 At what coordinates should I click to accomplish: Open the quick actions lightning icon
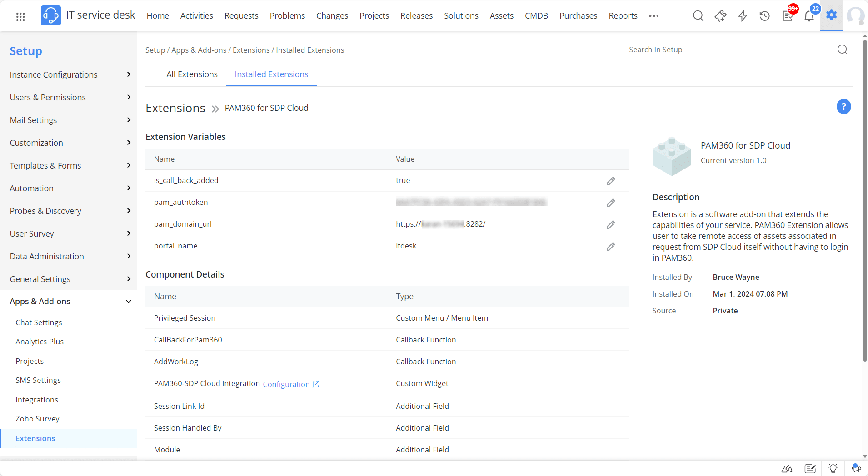(x=743, y=16)
